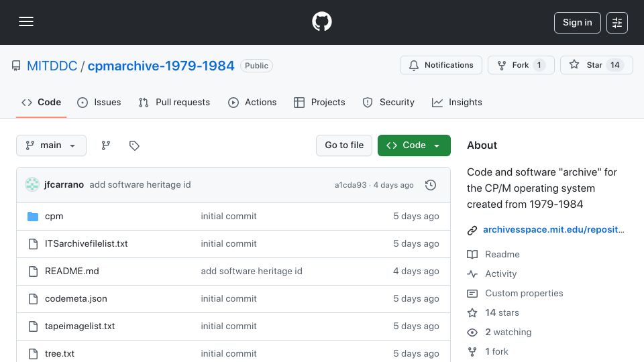Click the Activity link in About sidebar

[x=501, y=274]
